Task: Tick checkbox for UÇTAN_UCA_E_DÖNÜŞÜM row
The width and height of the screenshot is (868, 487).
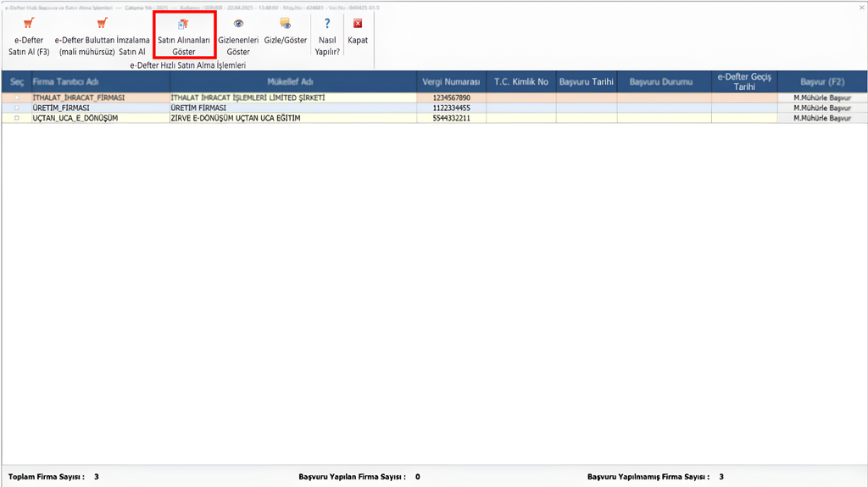Action: (x=17, y=118)
